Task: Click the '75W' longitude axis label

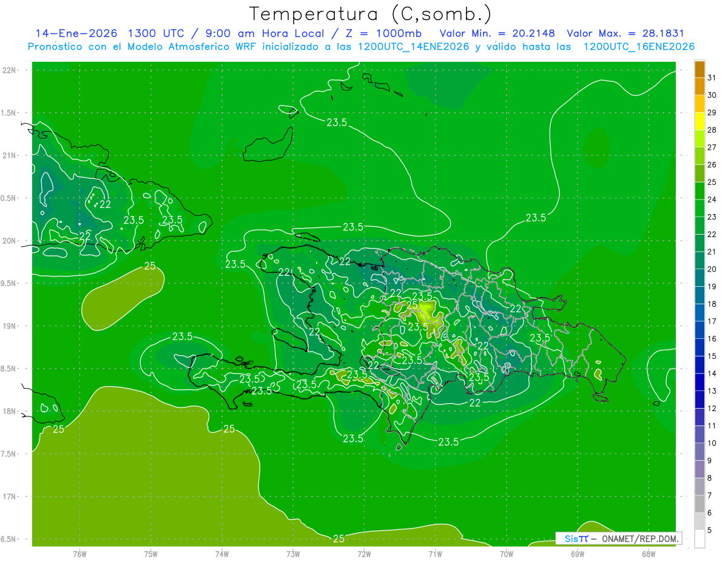Action: coord(151,554)
